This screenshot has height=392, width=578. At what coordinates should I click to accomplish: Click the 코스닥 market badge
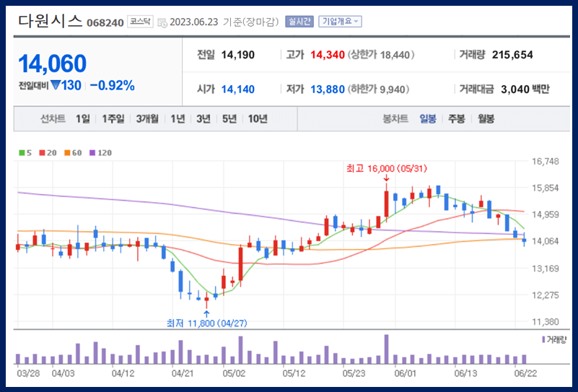tap(140, 22)
